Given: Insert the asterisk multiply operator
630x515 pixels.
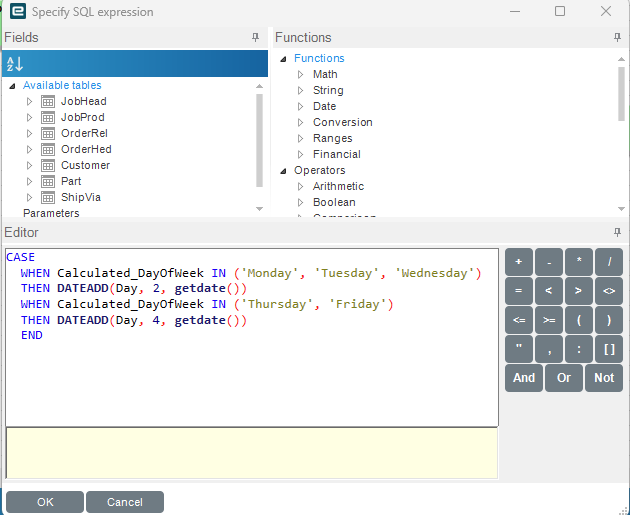Looking at the screenshot, I should point(578,262).
